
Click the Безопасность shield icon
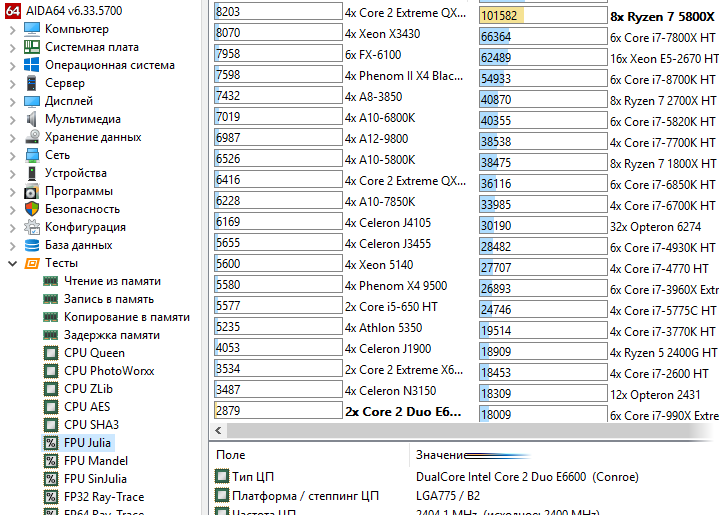point(32,209)
